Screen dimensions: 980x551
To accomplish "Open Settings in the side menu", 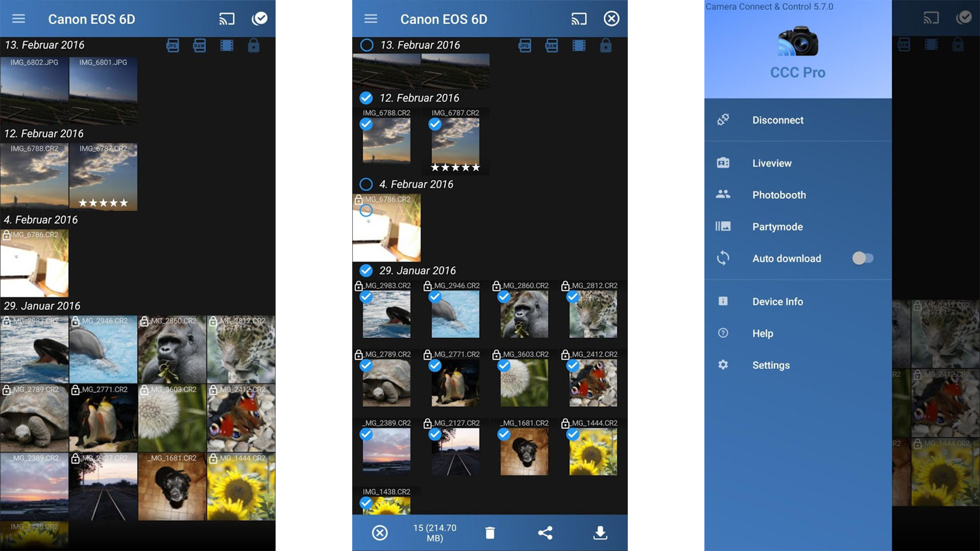I will click(x=770, y=365).
